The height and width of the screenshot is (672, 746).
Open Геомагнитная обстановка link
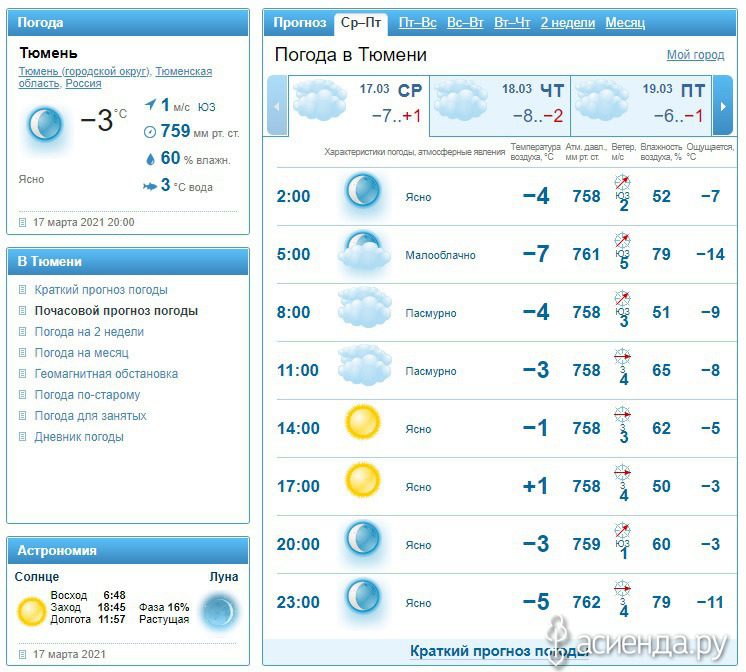click(106, 374)
